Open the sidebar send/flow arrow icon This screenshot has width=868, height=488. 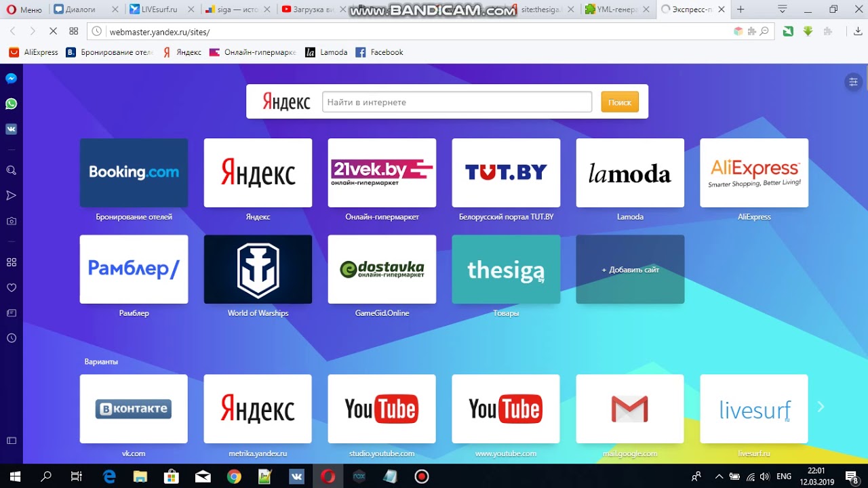[11, 195]
